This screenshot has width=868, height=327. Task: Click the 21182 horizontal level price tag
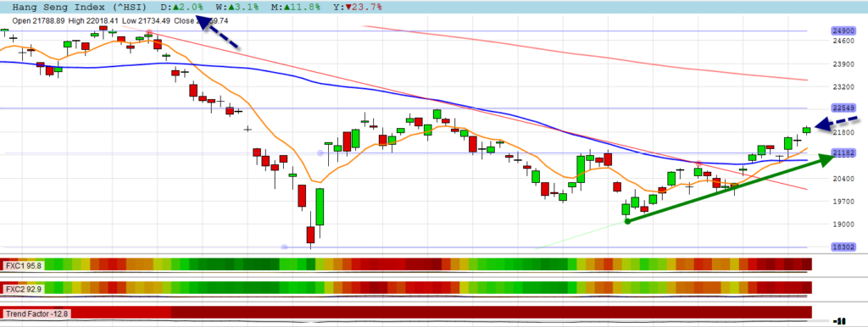coord(843,152)
